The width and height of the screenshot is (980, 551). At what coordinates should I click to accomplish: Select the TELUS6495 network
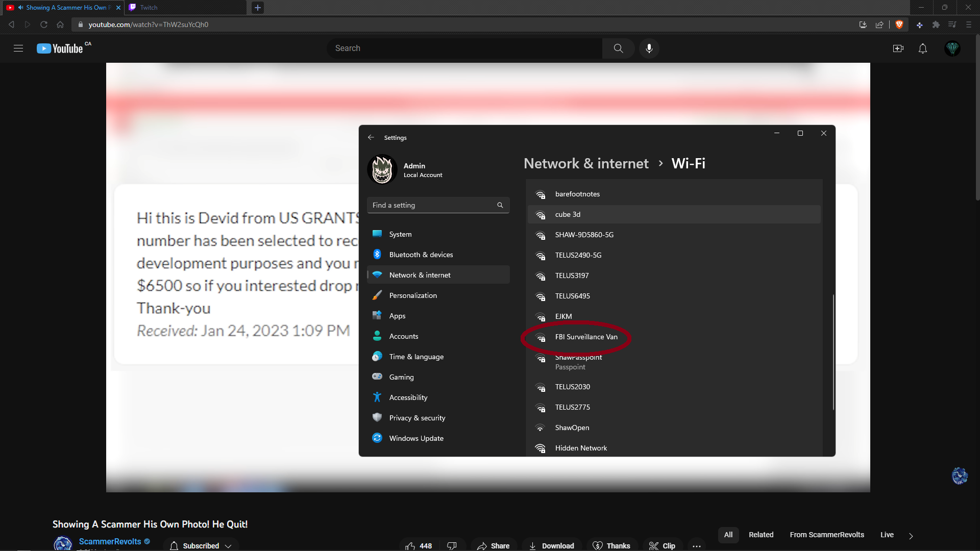(x=674, y=296)
